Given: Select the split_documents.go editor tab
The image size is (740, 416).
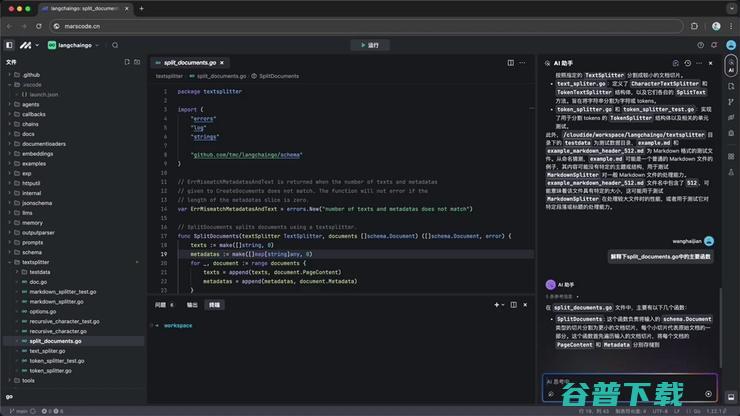Looking at the screenshot, I should coord(189,63).
